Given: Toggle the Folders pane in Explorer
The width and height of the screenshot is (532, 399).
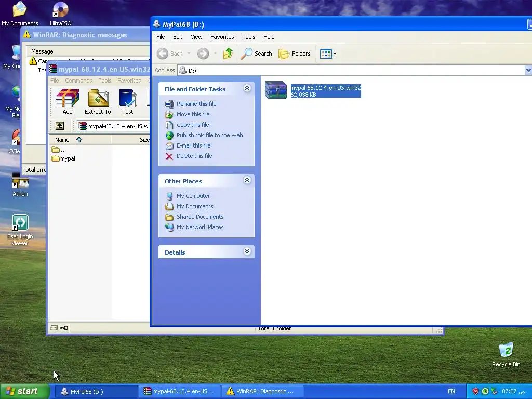Looking at the screenshot, I should click(x=295, y=54).
